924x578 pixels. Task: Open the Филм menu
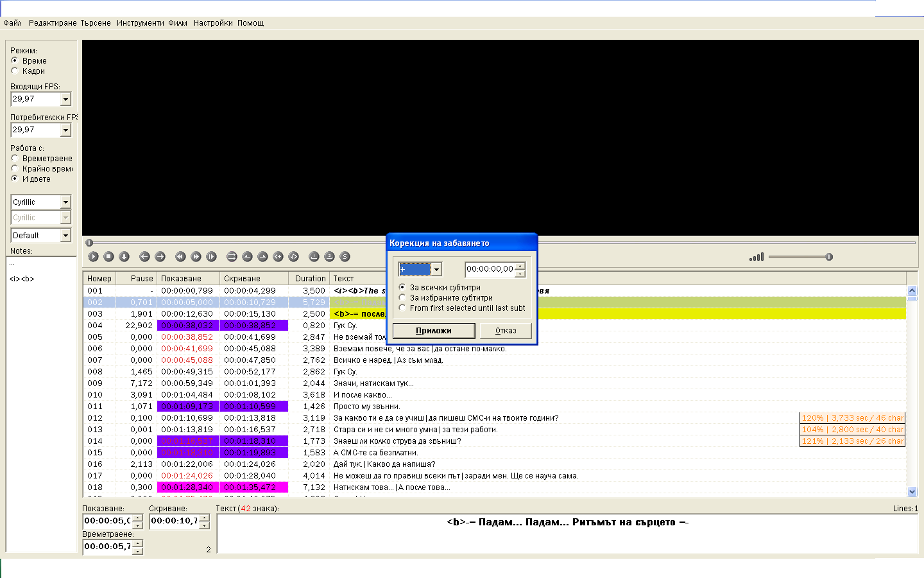[x=178, y=22]
